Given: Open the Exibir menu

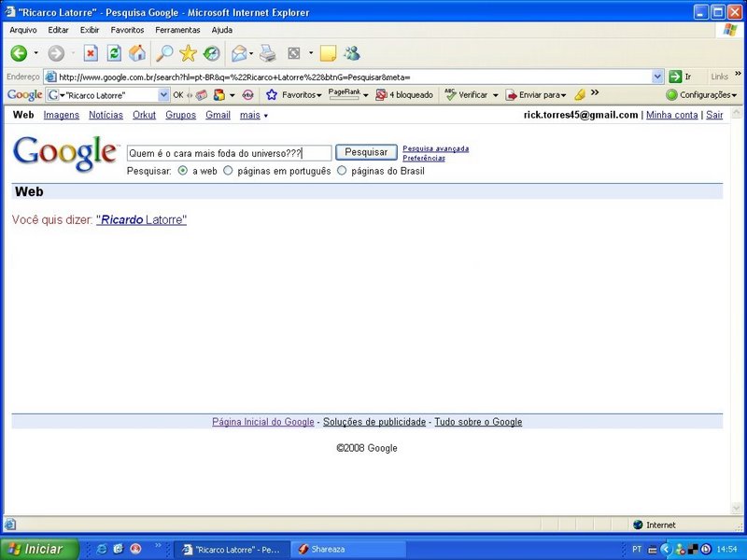Looking at the screenshot, I should pos(90,30).
